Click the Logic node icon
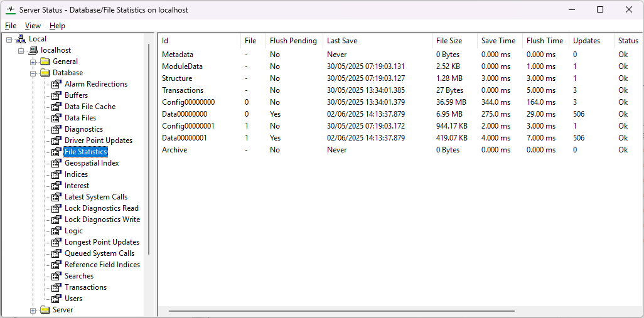 point(56,231)
